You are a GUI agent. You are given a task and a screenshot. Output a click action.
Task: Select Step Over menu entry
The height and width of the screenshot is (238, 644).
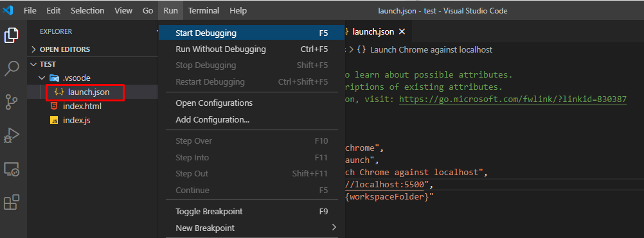coord(252,141)
